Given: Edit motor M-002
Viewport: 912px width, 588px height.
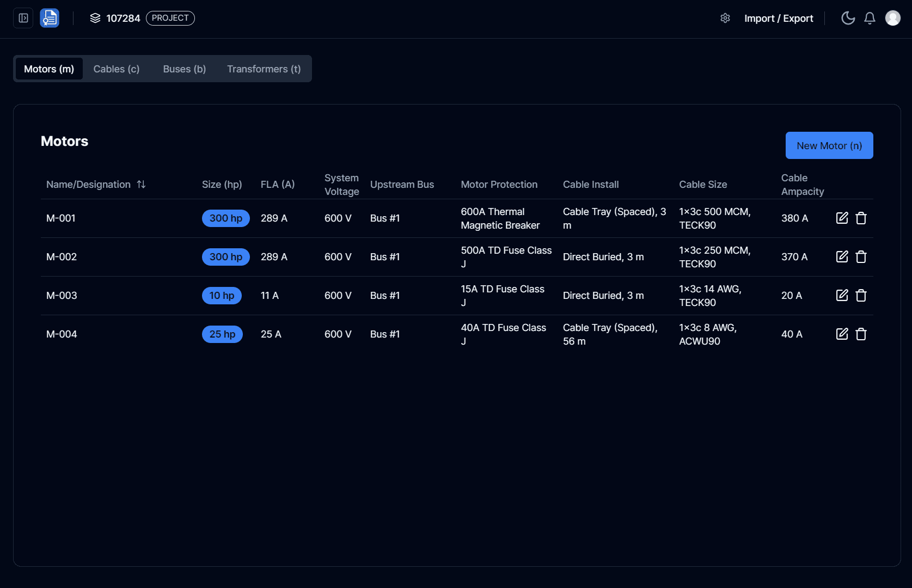Looking at the screenshot, I should click(842, 257).
